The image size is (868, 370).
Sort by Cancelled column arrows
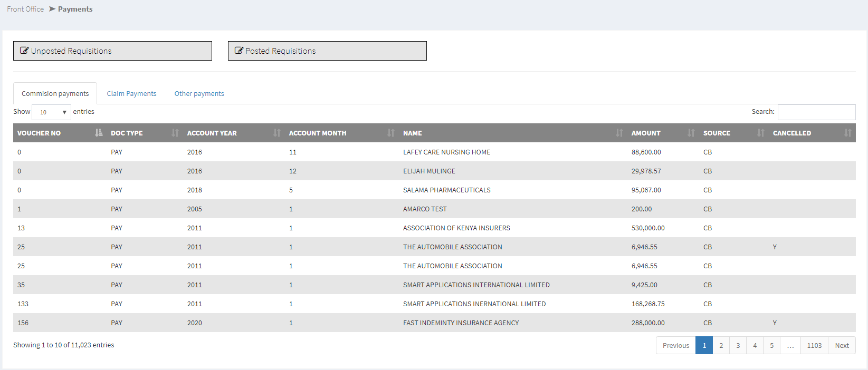click(x=848, y=133)
